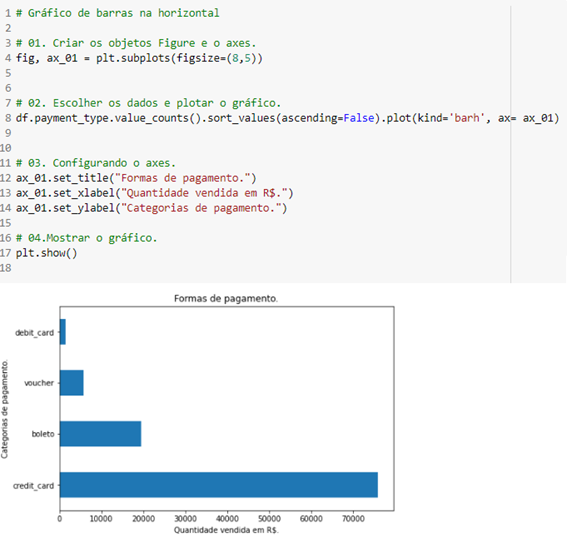Click the boleto bar in chart
This screenshot has height=548, width=567.
(x=101, y=434)
